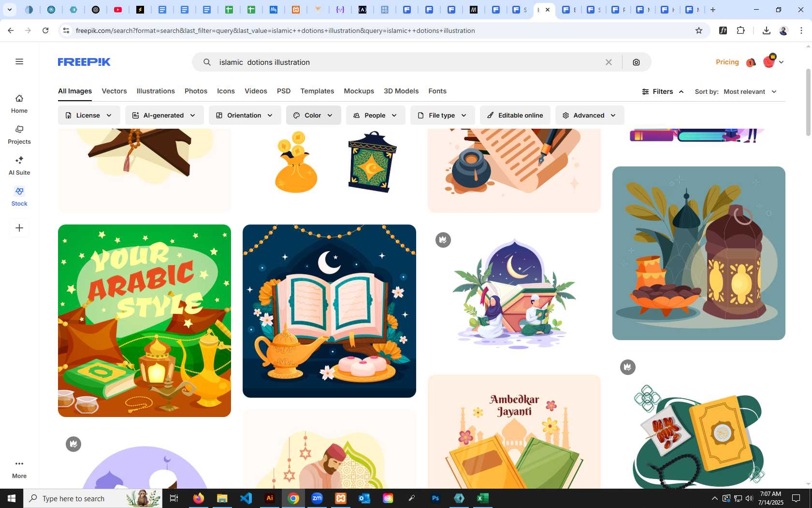Click the plus icon in sidebar

point(19,228)
